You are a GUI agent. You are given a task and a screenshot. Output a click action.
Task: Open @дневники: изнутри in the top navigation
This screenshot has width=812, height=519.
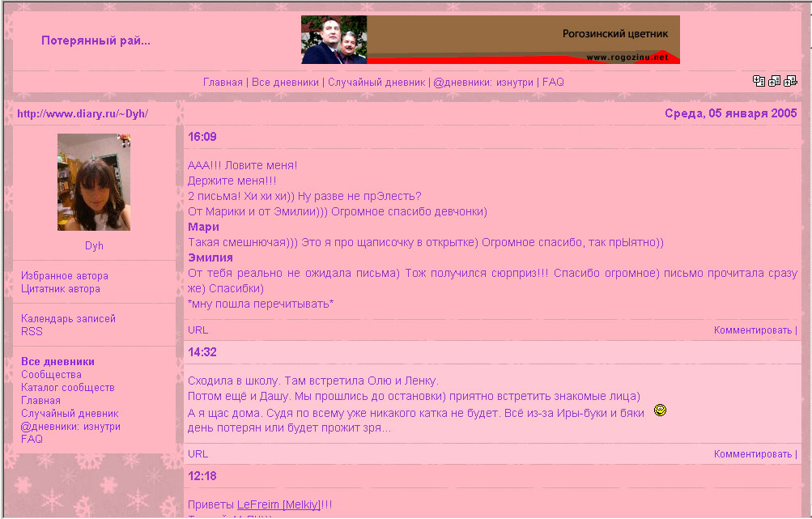(483, 83)
